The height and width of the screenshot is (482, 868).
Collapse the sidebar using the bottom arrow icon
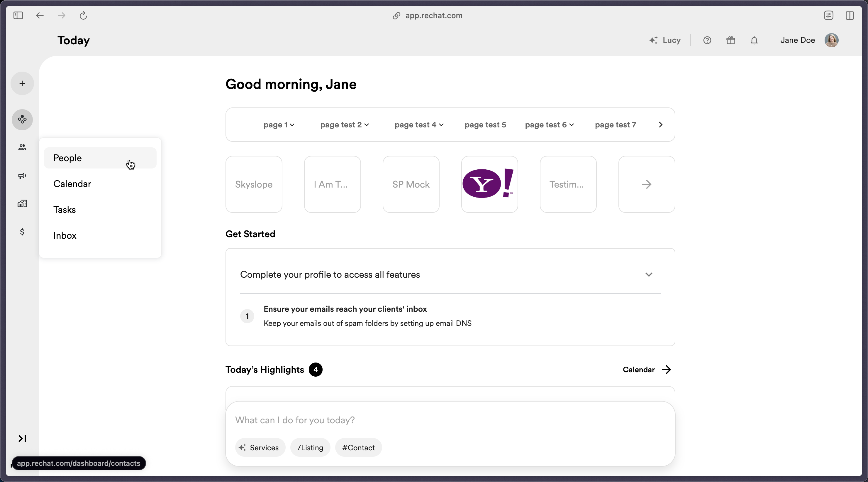tap(22, 439)
